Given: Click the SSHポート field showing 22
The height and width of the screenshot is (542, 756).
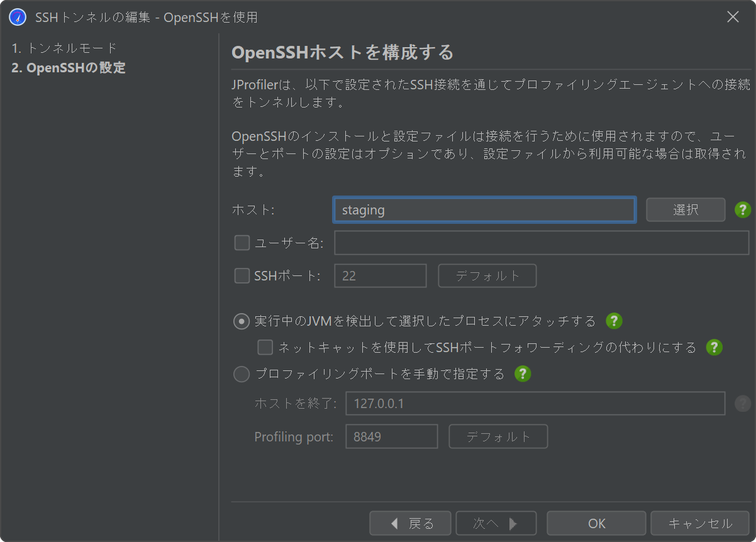Looking at the screenshot, I should coord(381,275).
